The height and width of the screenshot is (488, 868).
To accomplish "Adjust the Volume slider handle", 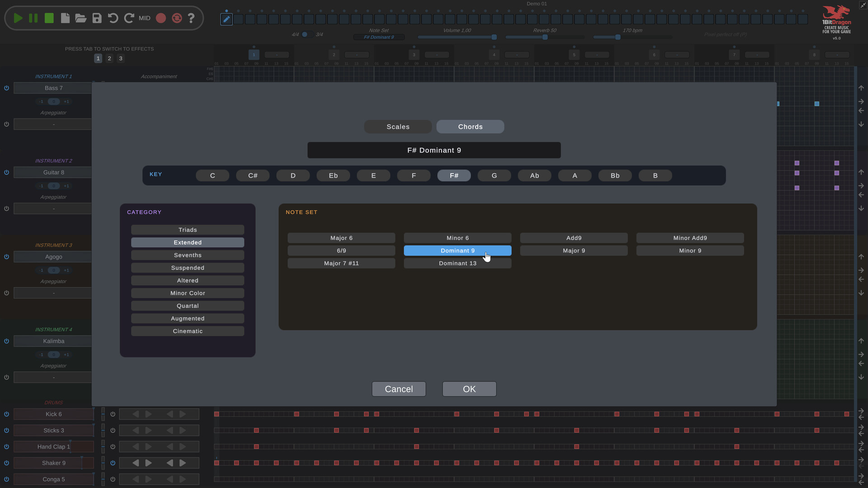I will click(494, 37).
